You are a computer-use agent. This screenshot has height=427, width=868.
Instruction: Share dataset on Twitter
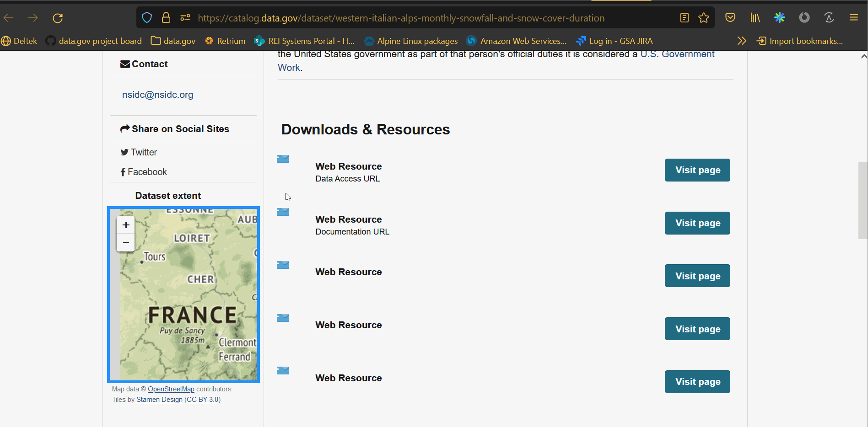pos(139,152)
